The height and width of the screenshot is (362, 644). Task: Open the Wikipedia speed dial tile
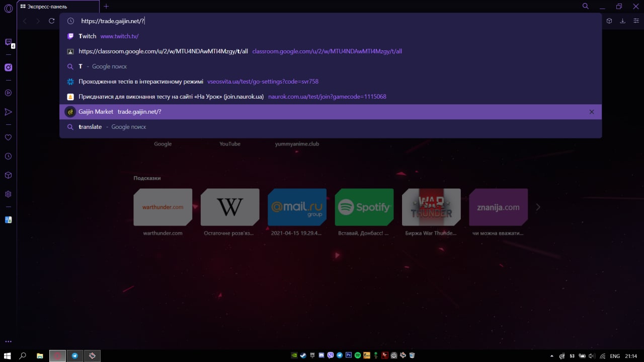pyautogui.click(x=230, y=207)
